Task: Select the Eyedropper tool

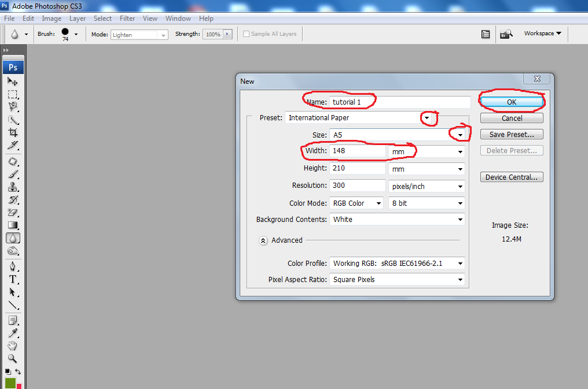Action: (13, 333)
